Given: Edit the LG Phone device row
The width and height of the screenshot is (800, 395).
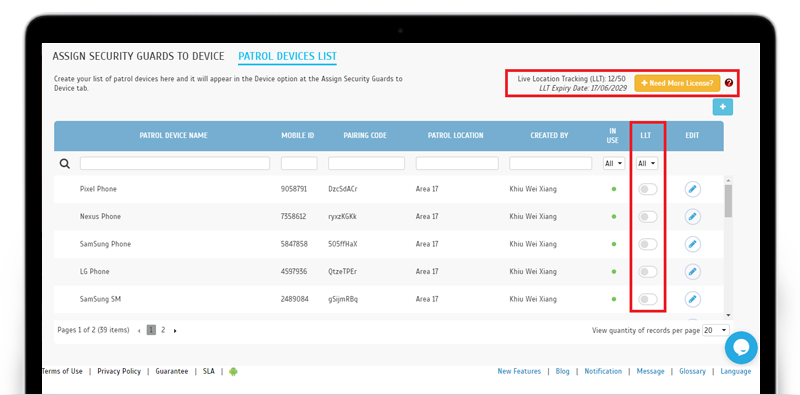Looking at the screenshot, I should click(692, 272).
